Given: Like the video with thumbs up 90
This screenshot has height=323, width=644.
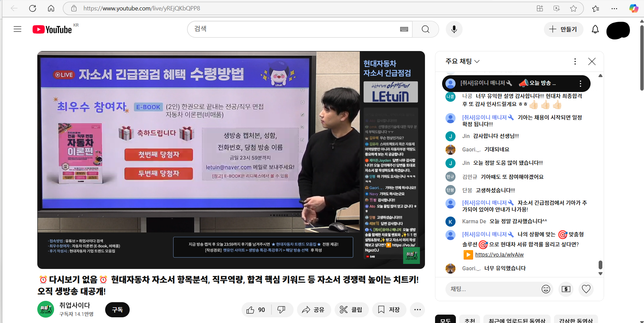Looking at the screenshot, I should pyautogui.click(x=256, y=310).
